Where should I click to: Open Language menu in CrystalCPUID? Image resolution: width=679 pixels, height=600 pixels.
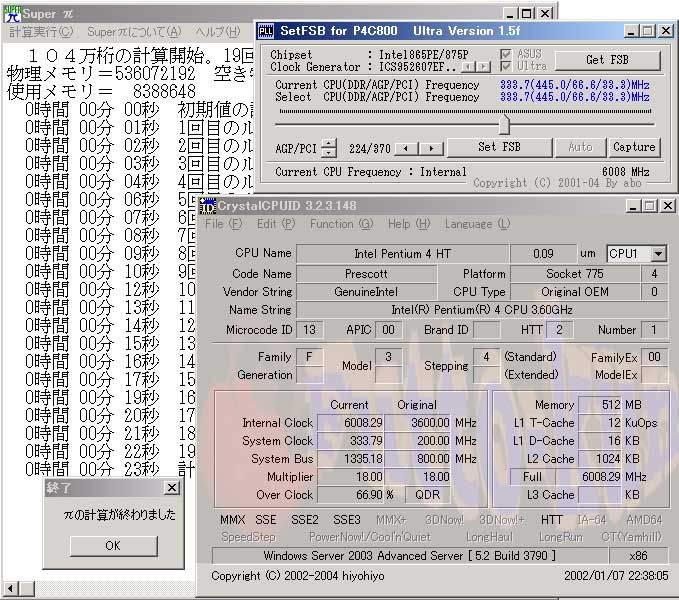477,224
